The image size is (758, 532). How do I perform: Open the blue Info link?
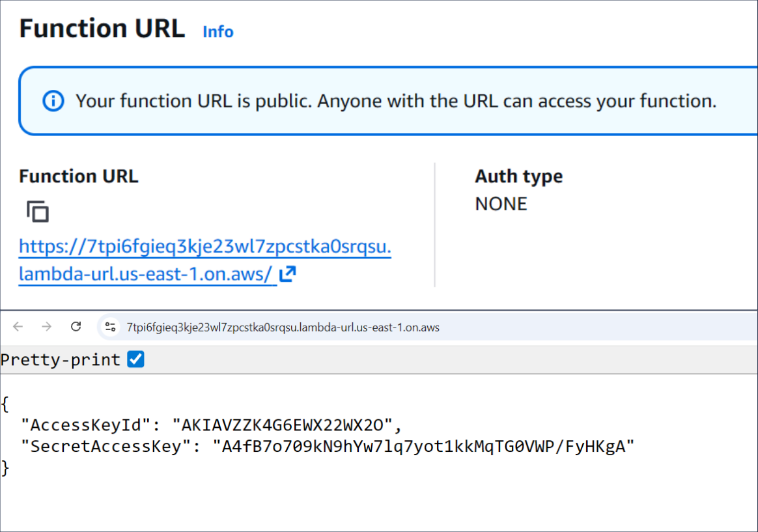[217, 31]
